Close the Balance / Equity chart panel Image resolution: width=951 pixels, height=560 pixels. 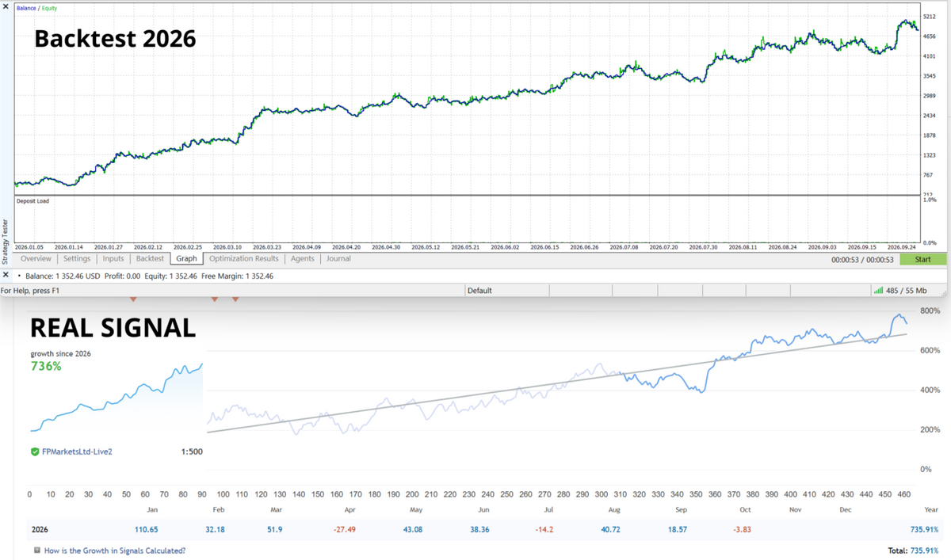[x=7, y=7]
